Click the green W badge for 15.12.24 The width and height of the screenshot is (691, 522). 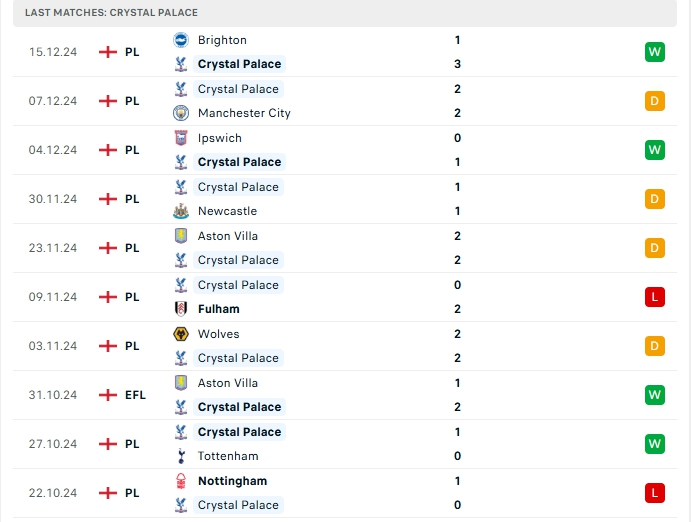[655, 52]
